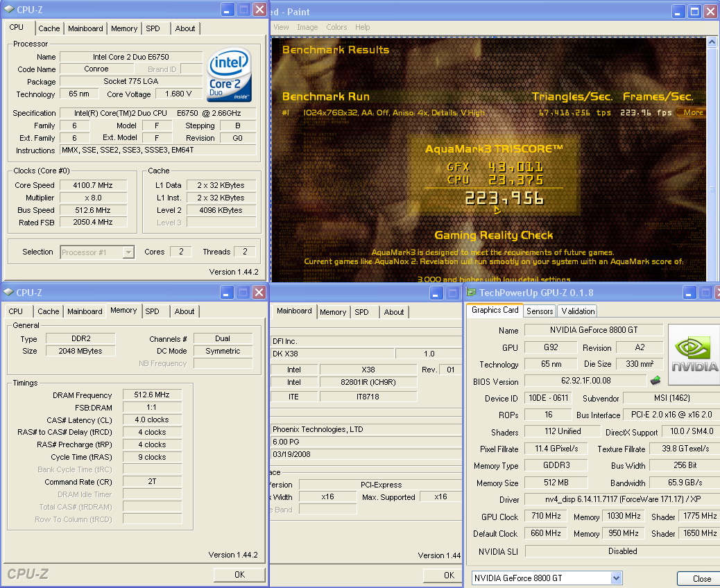The height and width of the screenshot is (588, 720).
Task: Minimize the Paint window
Action: tap(678, 12)
